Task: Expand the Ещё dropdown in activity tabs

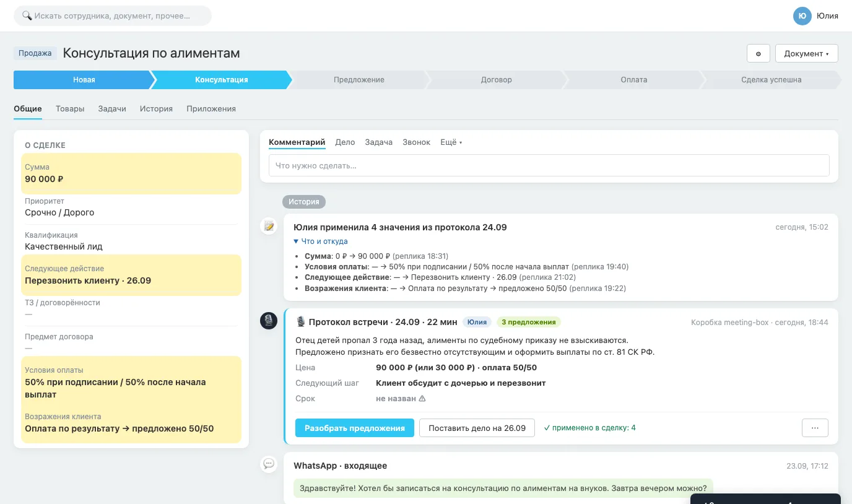Action: (451, 142)
